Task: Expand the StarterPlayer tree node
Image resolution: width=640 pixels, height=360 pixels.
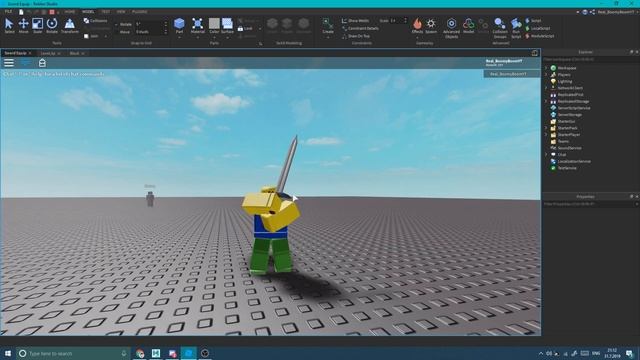Action: pos(546,134)
